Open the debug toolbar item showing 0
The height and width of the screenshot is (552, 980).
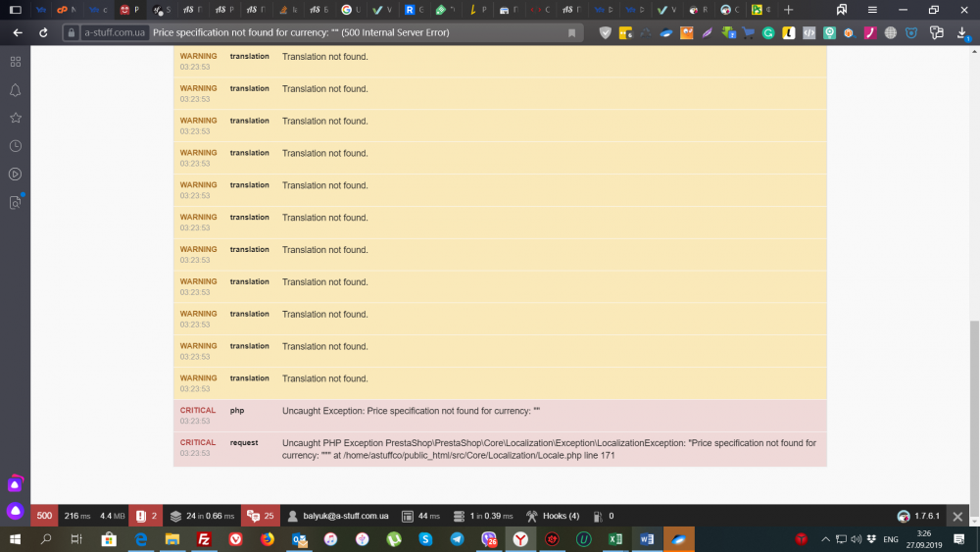pyautogui.click(x=603, y=517)
